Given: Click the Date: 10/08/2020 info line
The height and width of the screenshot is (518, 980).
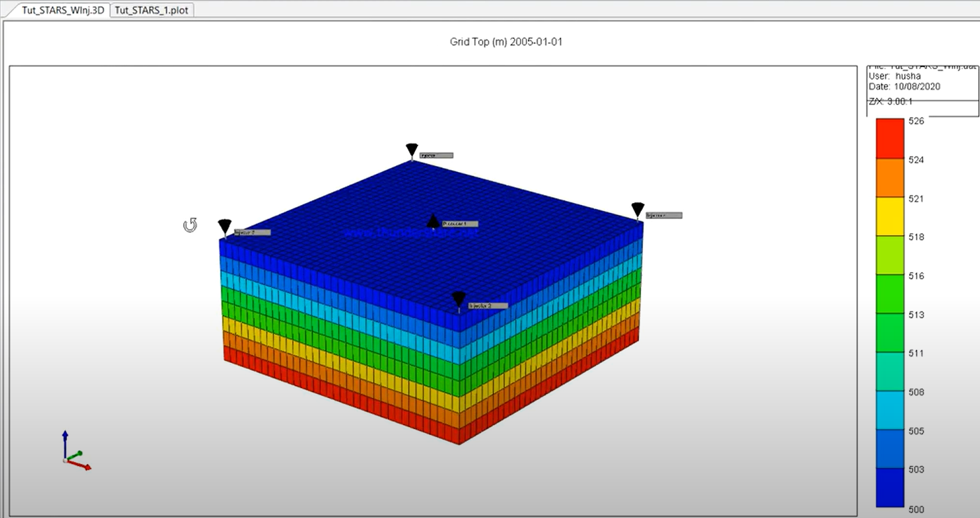Looking at the screenshot, I should (x=904, y=86).
